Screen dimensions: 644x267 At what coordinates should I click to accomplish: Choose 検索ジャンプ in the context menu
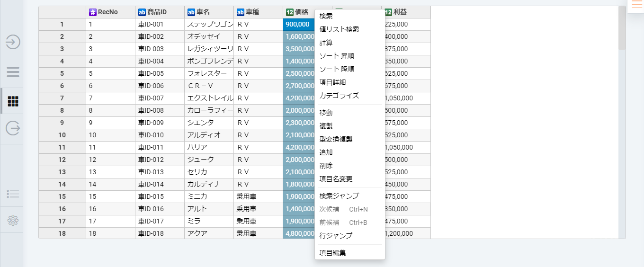click(x=350, y=196)
